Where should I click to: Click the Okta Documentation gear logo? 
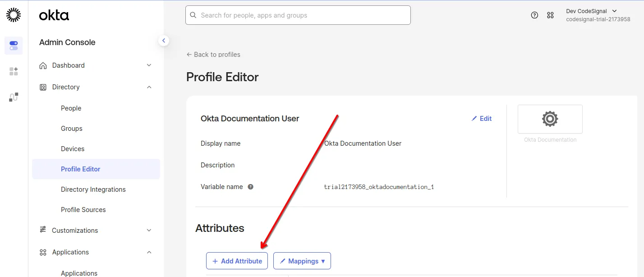[x=550, y=119]
